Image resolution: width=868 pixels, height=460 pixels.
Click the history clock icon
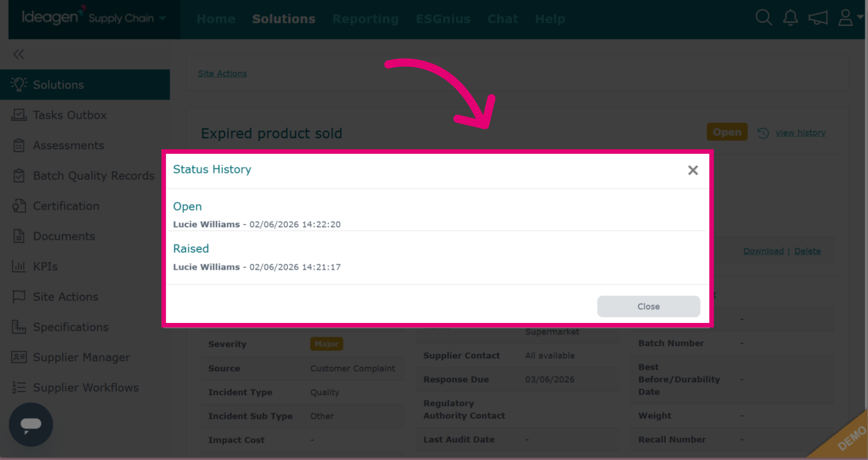pyautogui.click(x=763, y=133)
